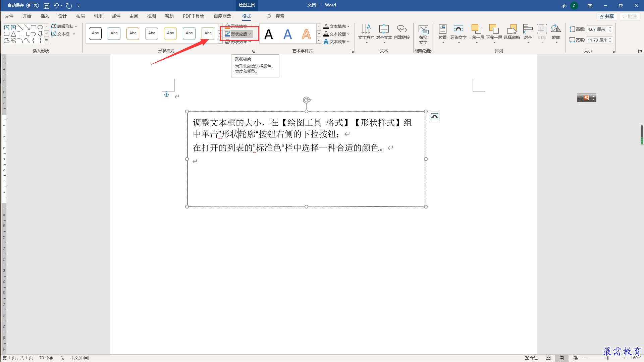Apply the yellow outline Abc shape style
The width and height of the screenshot is (644, 362).
[x=170, y=33]
